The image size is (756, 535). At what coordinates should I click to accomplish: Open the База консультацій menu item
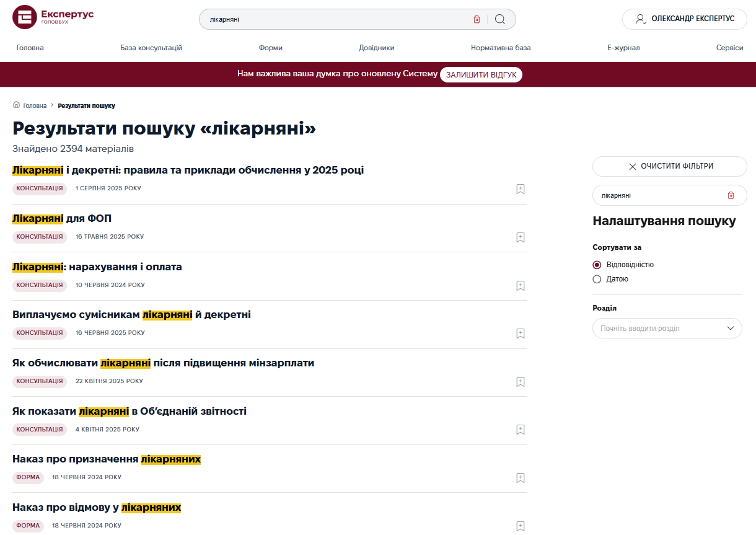click(151, 48)
